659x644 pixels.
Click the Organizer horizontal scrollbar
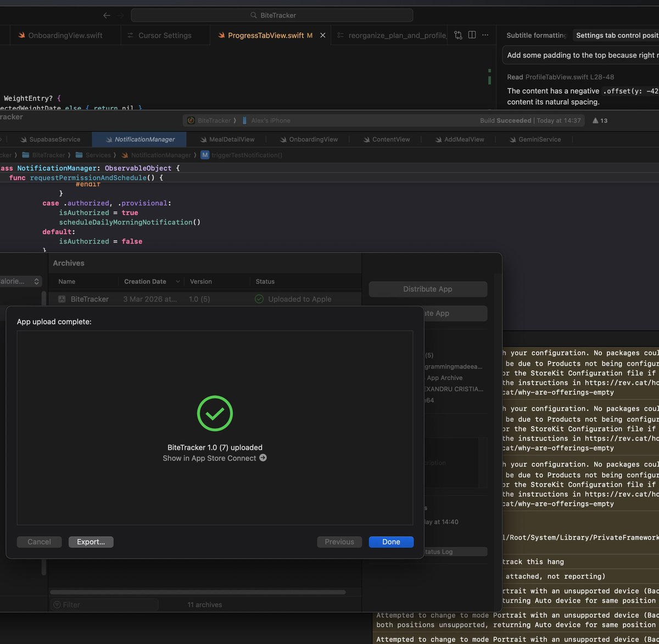point(198,592)
